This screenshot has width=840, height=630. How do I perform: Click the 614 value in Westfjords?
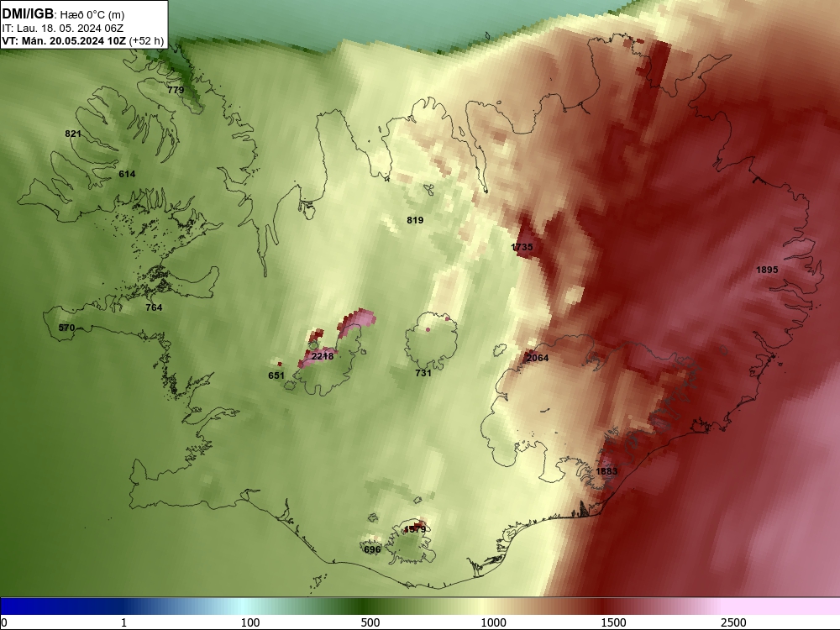coord(127,174)
